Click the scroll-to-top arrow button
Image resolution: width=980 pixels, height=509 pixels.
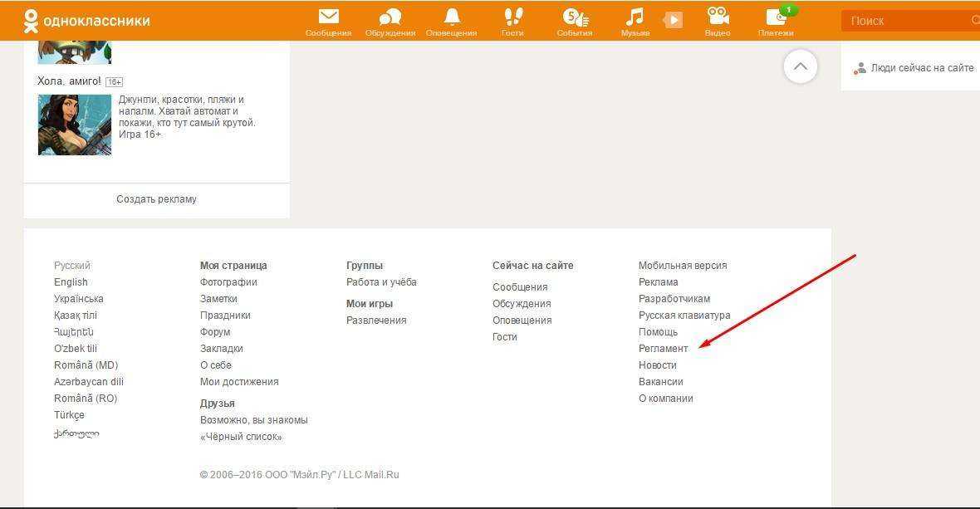point(800,66)
